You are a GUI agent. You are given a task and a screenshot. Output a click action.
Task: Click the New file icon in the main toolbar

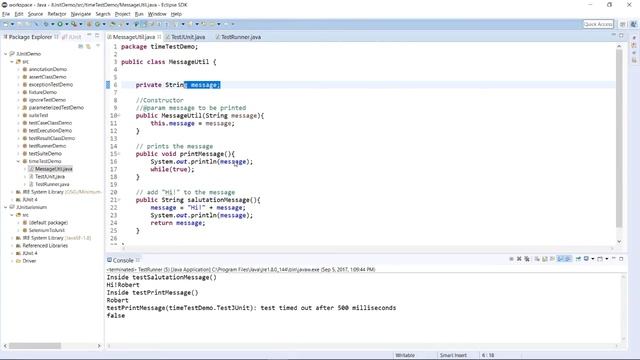(6, 24)
